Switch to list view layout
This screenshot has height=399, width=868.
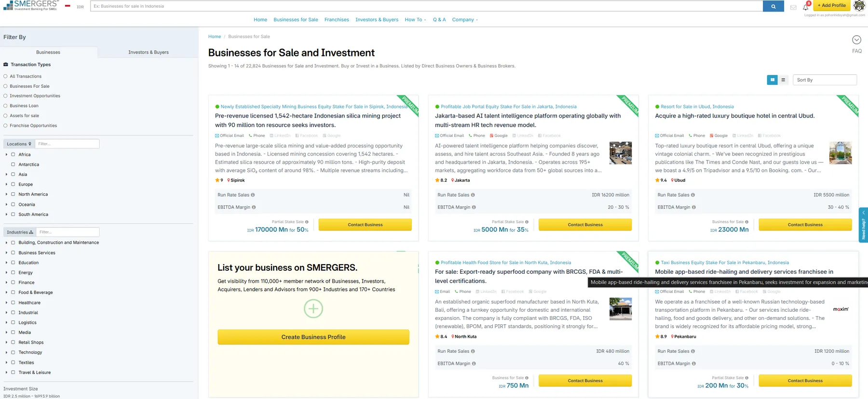click(783, 80)
